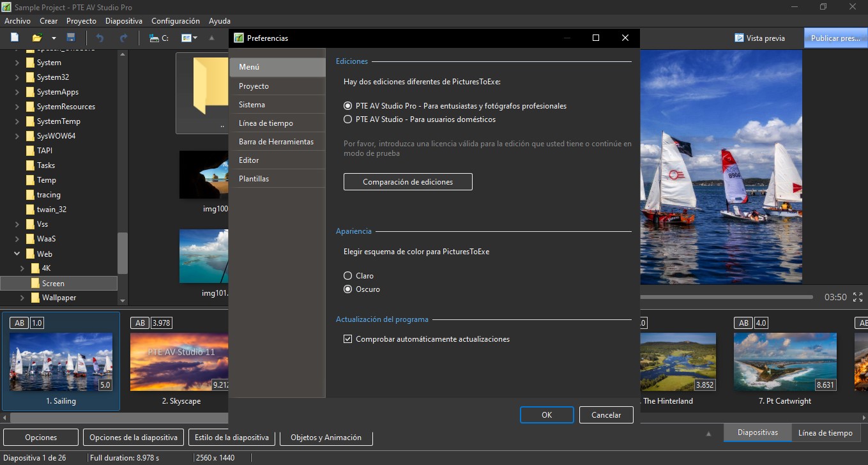The image size is (868, 465).
Task: Confirm preferences with OK
Action: (x=546, y=415)
